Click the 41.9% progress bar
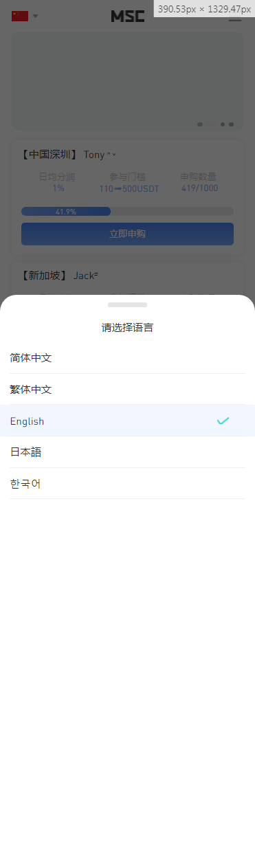The width and height of the screenshot is (255, 868). 127,212
